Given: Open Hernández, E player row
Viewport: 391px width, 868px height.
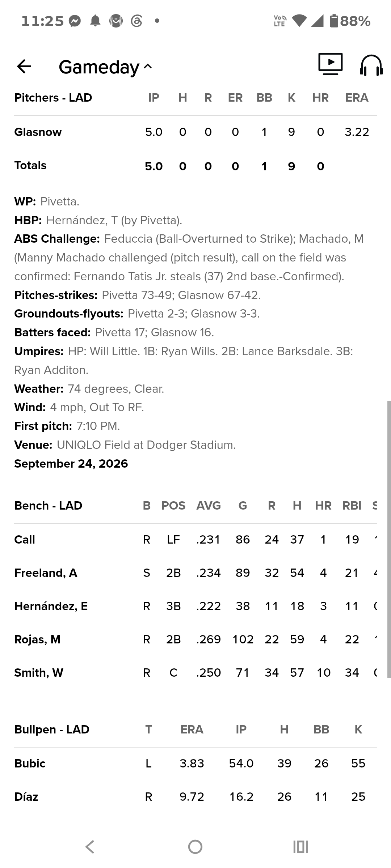Looking at the screenshot, I should point(195,606).
